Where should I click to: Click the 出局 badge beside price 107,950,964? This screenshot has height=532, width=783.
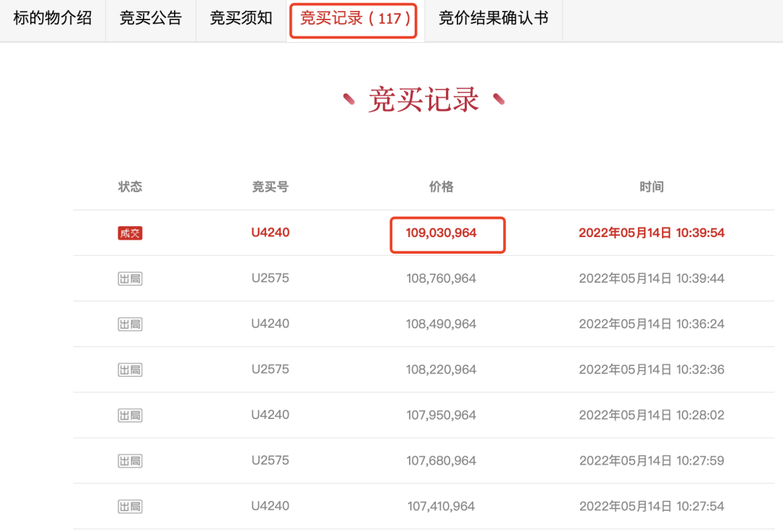pyautogui.click(x=130, y=415)
